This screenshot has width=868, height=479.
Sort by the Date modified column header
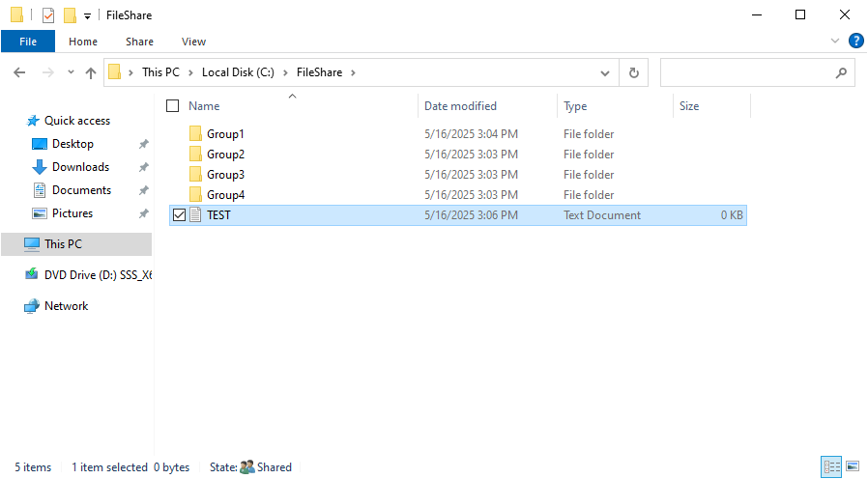pyautogui.click(x=460, y=106)
